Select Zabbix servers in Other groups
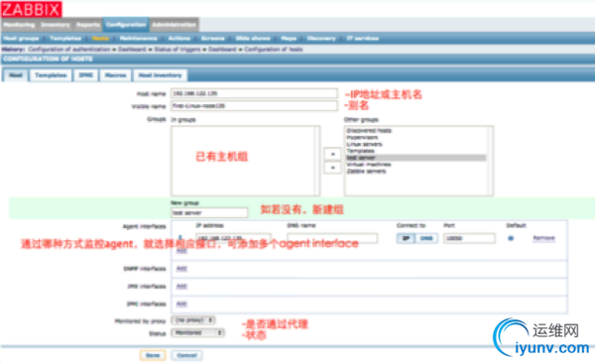 coord(366,172)
